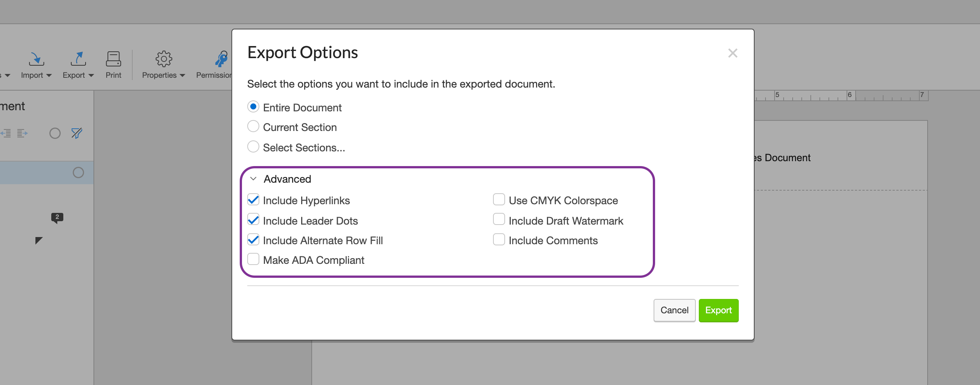Choose Select Sections export option
Screen dimensions: 980x385
[x=253, y=146]
